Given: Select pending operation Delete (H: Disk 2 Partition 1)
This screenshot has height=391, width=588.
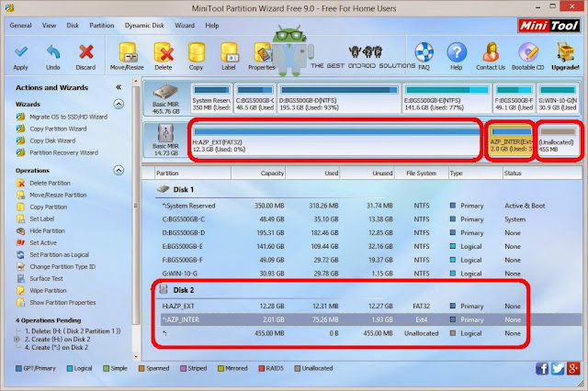Looking at the screenshot, I should pos(73,331).
